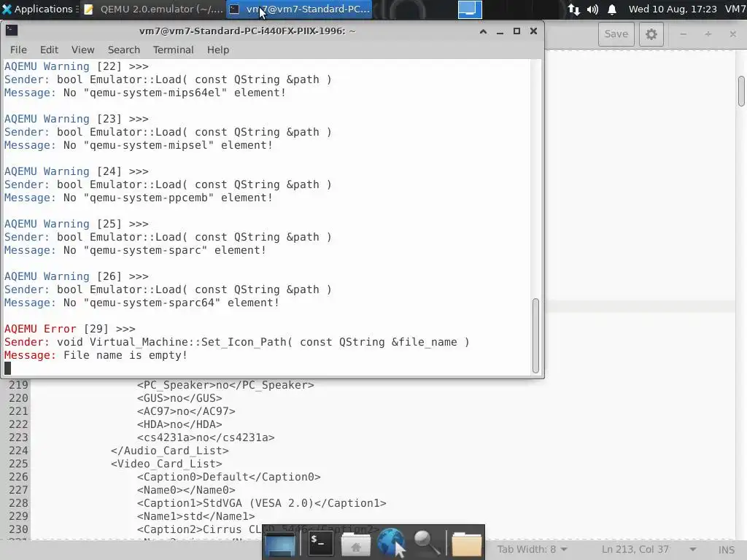The image size is (747, 560).
Task: Click the message mentioning qemu-system-mips64el
Action: tap(145, 93)
